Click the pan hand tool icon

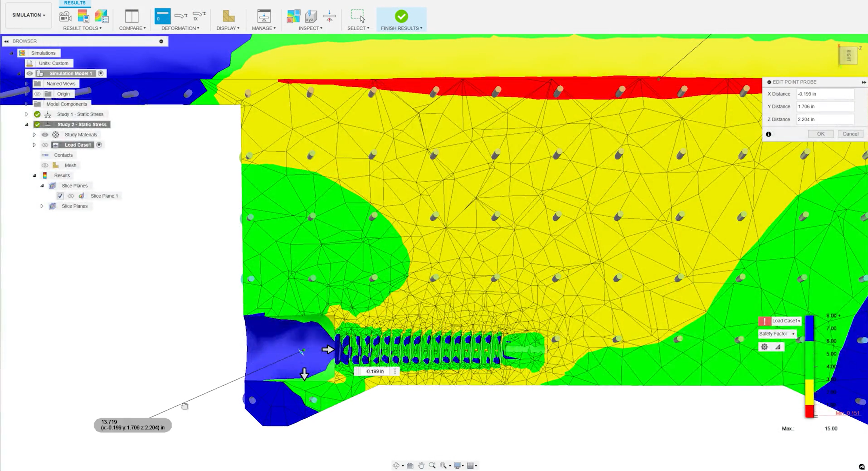pyautogui.click(x=421, y=465)
